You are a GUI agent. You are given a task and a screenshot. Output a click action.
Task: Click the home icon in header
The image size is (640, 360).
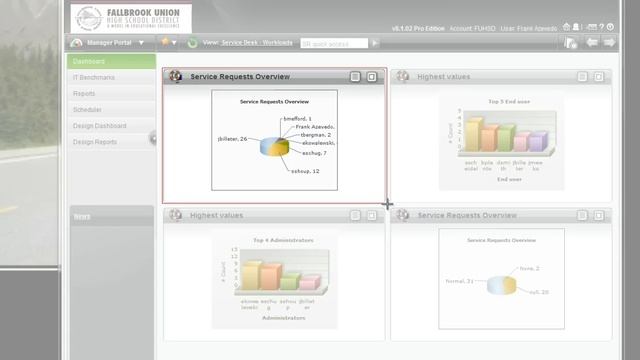click(x=566, y=27)
